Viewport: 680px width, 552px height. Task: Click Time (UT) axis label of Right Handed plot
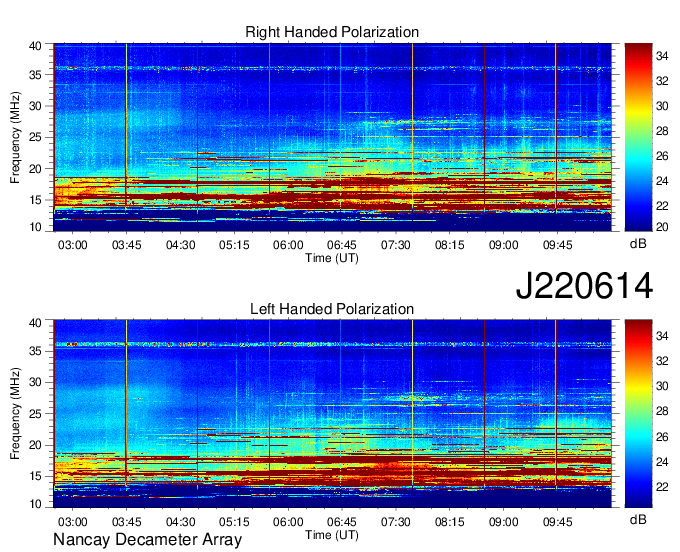tap(332, 258)
